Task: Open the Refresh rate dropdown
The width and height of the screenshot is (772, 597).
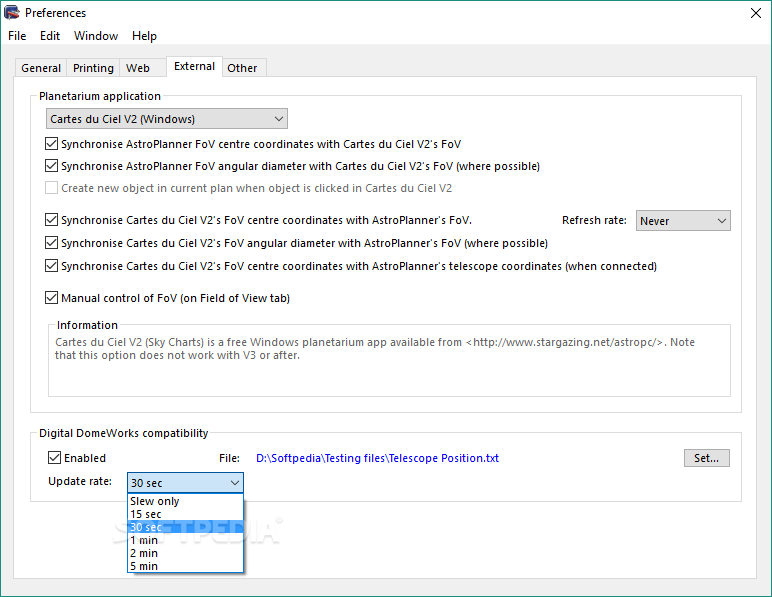Action: (683, 221)
